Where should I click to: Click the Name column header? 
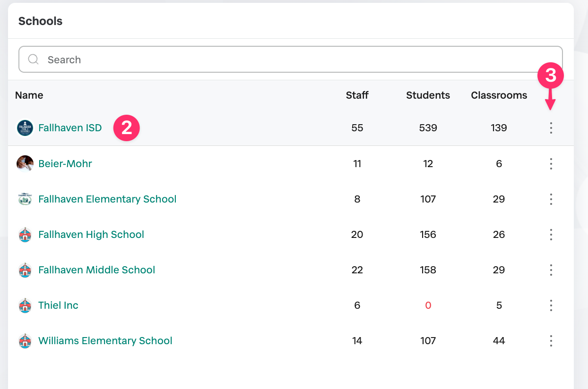[x=29, y=95]
